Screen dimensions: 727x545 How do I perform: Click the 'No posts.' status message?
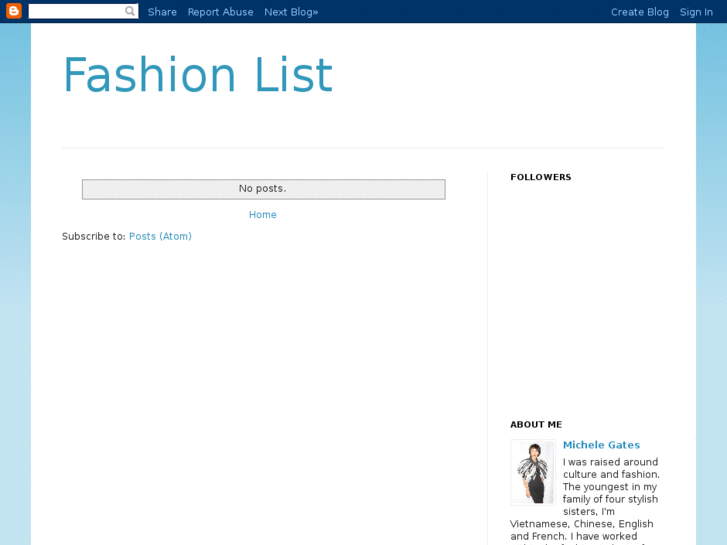263,189
